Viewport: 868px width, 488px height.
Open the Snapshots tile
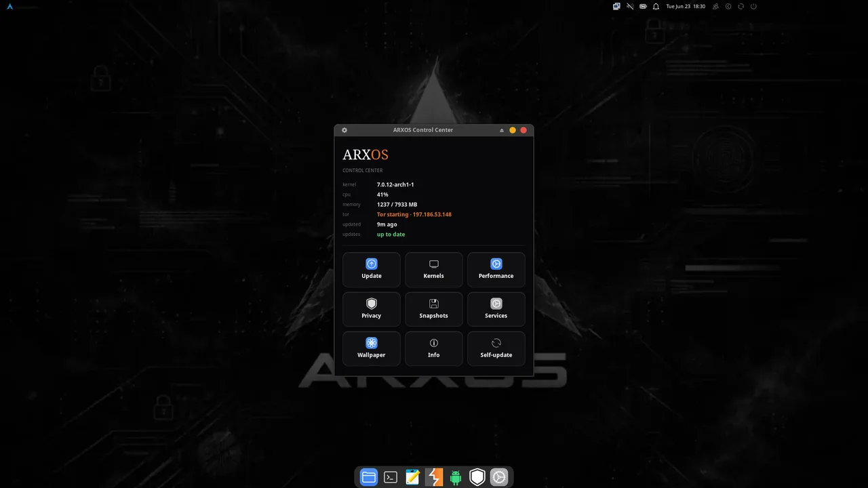[434, 309]
